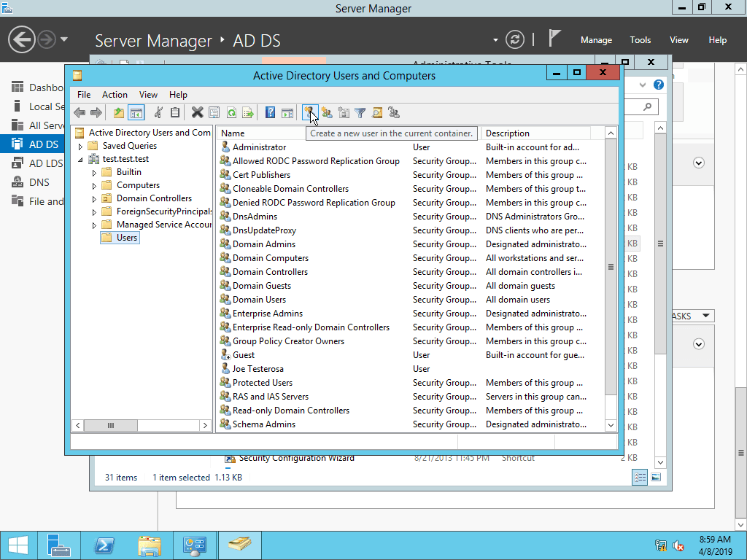Click the Refresh toolbar icon
This screenshot has width=747, height=560.
click(231, 113)
